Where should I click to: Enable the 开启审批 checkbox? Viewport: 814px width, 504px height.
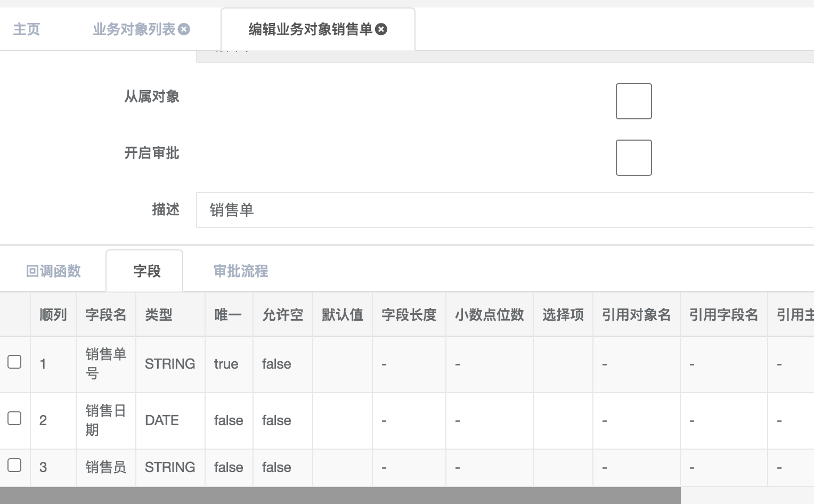[634, 158]
